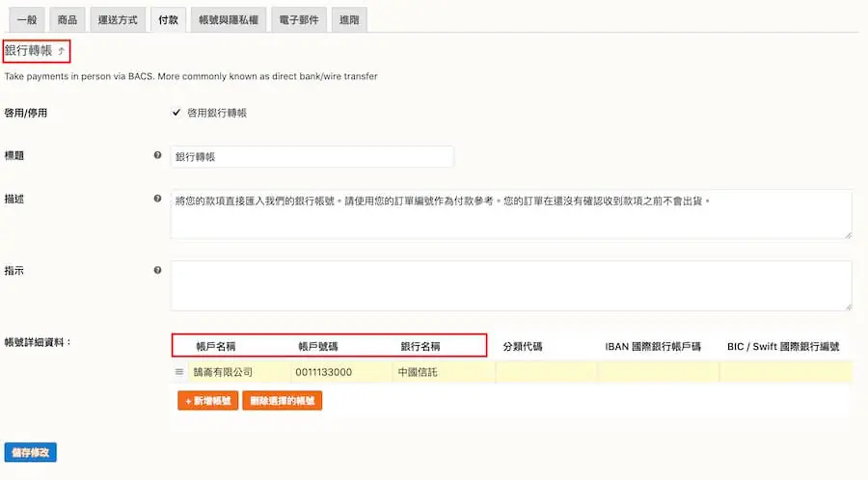Click the 帳號詳細資料 label

tap(38, 342)
